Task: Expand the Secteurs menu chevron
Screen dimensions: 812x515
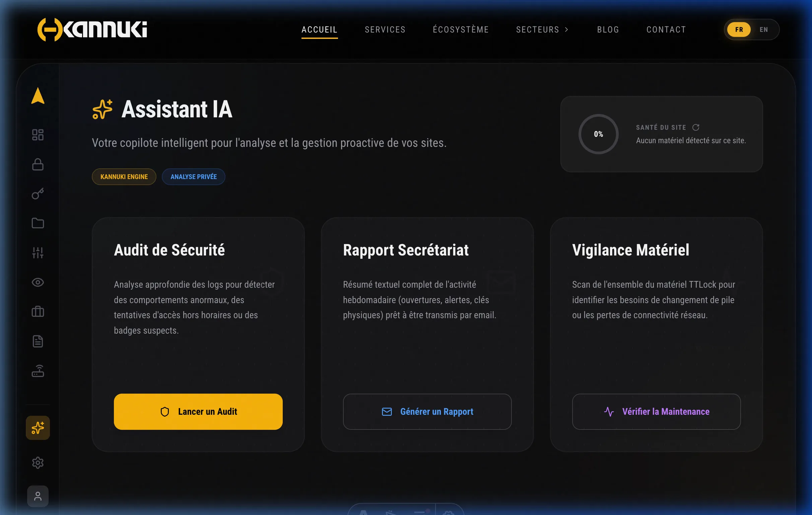Action: tap(567, 30)
